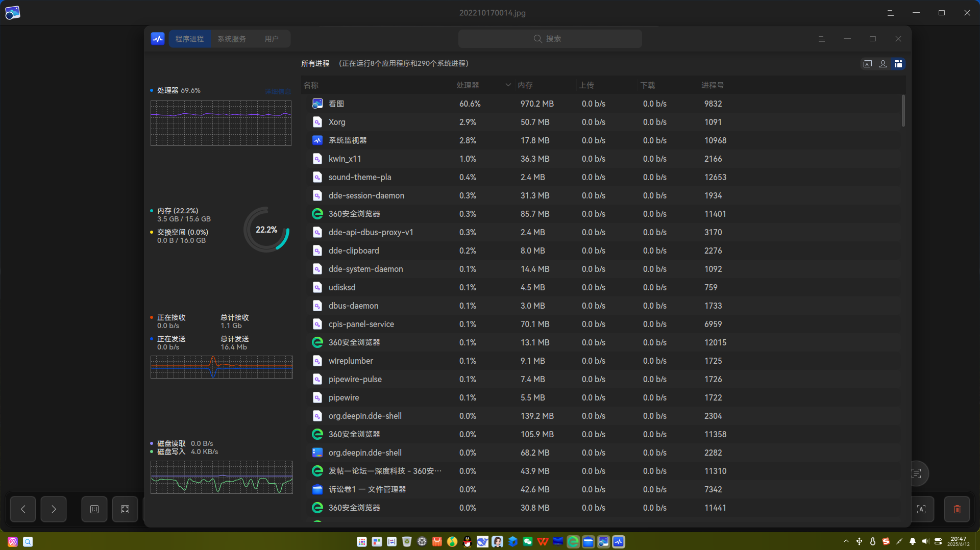Open the volume control in tray
The height and width of the screenshot is (550, 980).
pyautogui.click(x=925, y=541)
